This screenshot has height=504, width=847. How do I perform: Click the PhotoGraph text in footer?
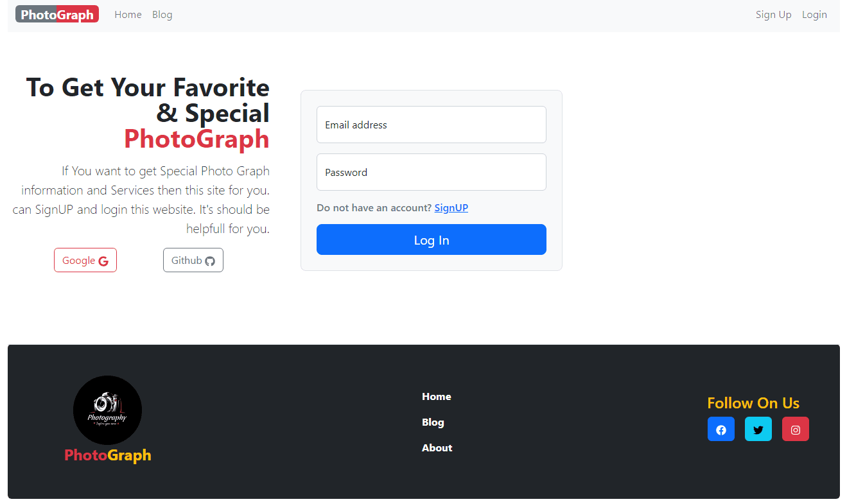coord(108,455)
